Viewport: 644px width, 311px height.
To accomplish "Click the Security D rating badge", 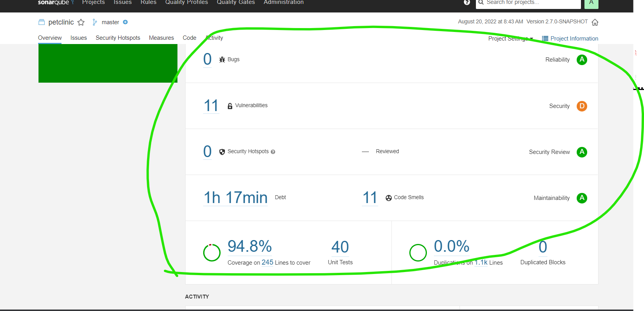I will (x=582, y=106).
